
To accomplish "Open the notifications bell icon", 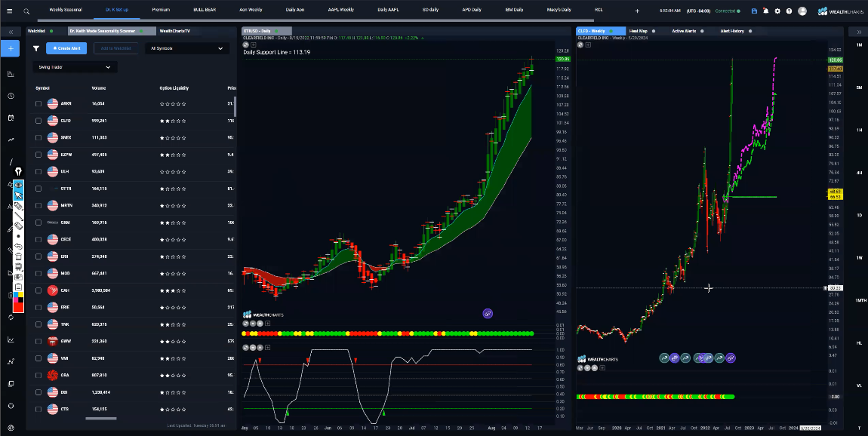I will coord(765,11).
